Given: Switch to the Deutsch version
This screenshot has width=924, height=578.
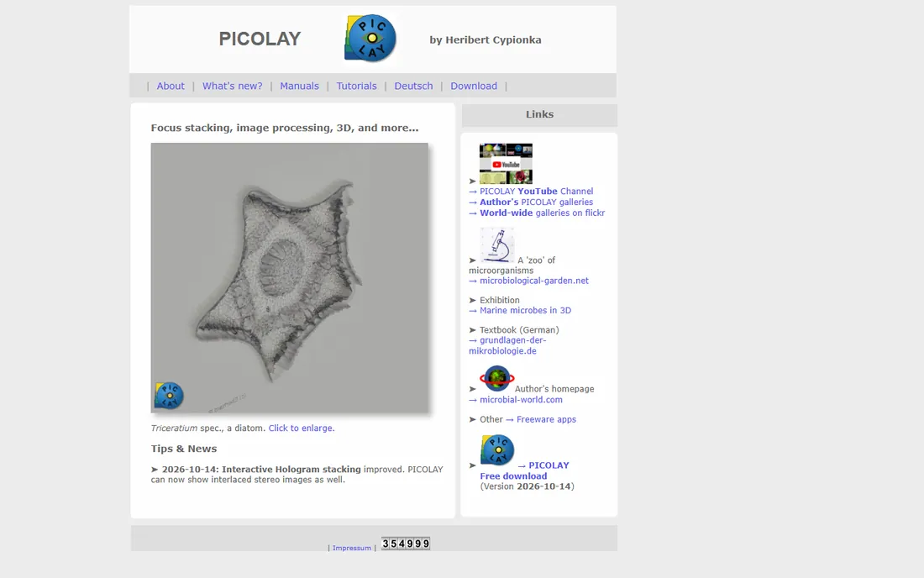Looking at the screenshot, I should (413, 86).
